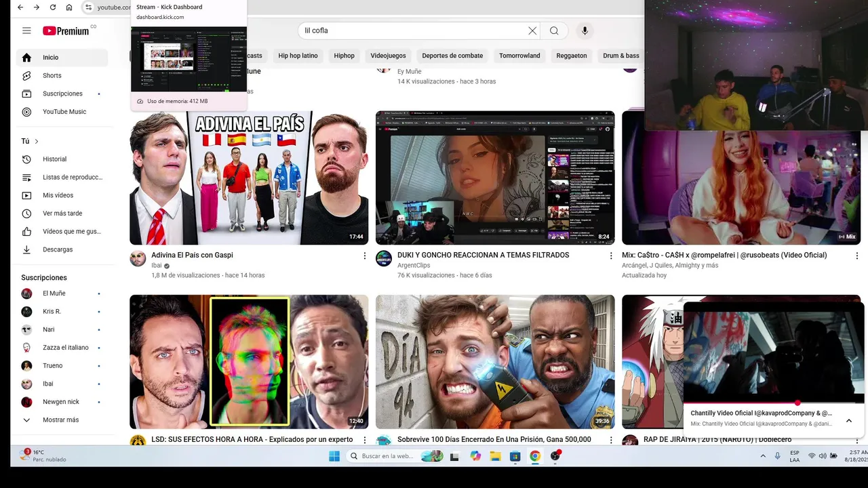
Task: Open the browser home page icon
Action: point(69,7)
